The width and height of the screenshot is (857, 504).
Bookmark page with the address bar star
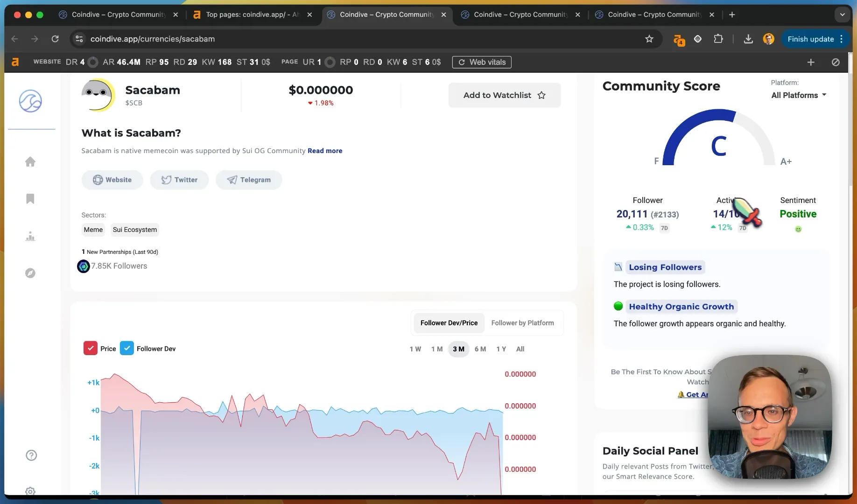(x=649, y=39)
